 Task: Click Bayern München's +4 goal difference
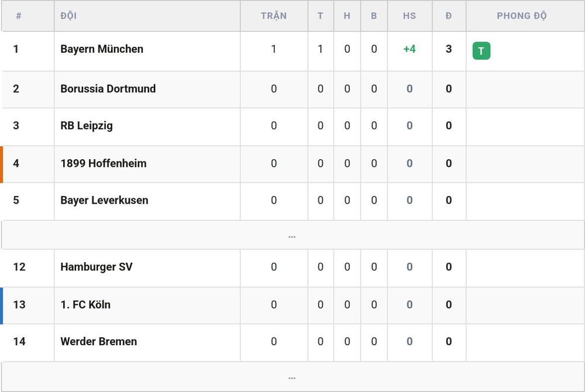click(x=409, y=49)
